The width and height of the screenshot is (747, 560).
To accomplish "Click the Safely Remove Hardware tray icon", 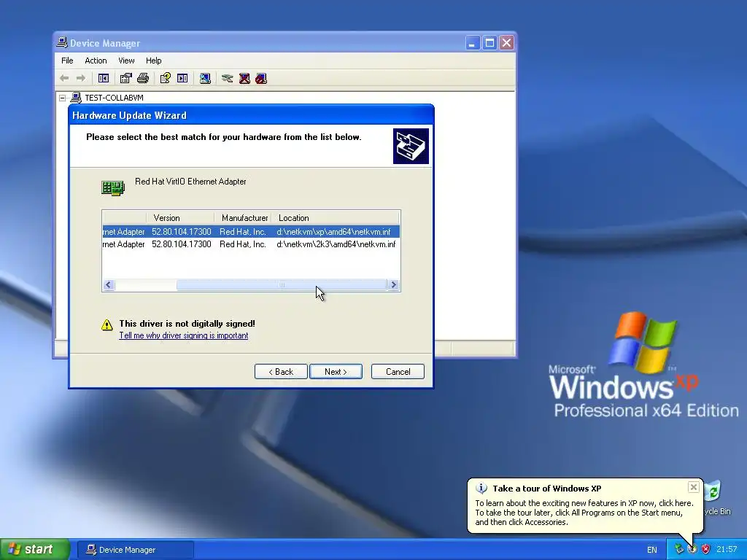I will (x=679, y=549).
